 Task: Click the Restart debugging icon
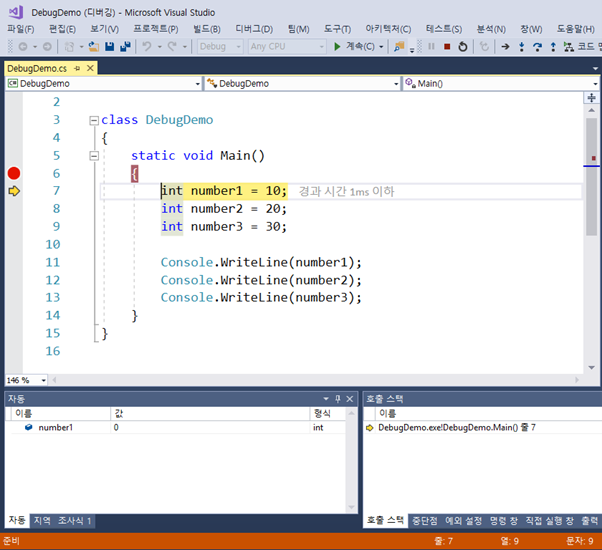[460, 47]
